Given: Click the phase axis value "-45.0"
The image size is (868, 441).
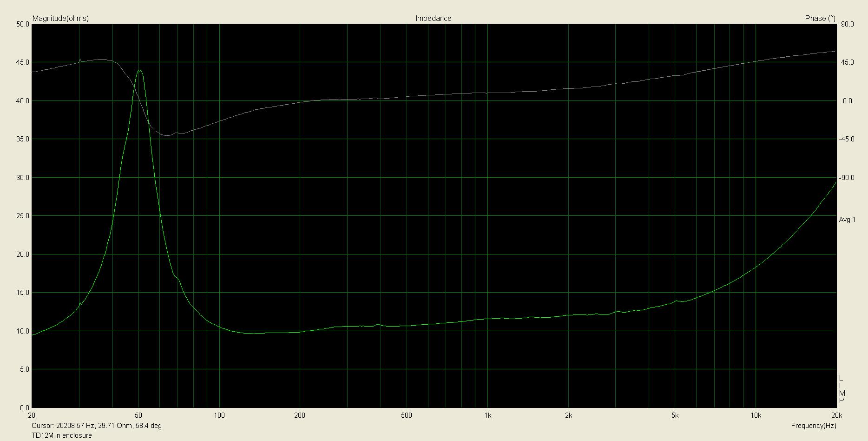Looking at the screenshot, I should 847,139.
